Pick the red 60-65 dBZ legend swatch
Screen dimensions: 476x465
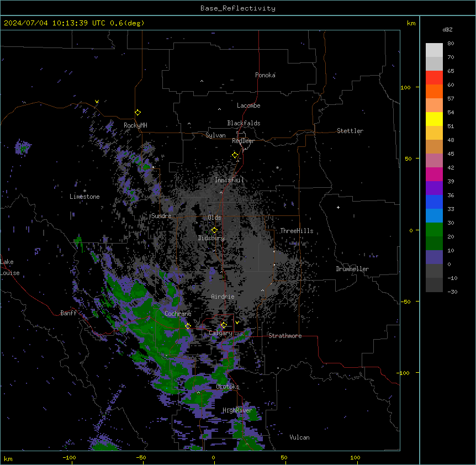[x=434, y=78]
